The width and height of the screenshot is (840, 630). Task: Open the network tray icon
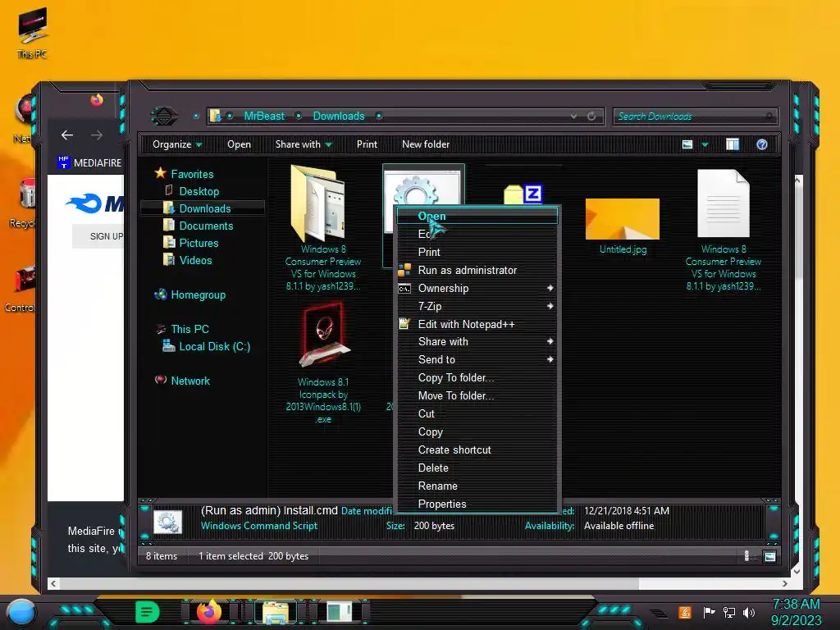coord(729,612)
